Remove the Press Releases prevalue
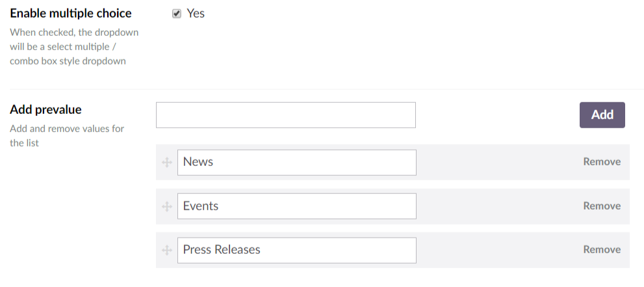This screenshot has width=644, height=287. click(x=602, y=249)
